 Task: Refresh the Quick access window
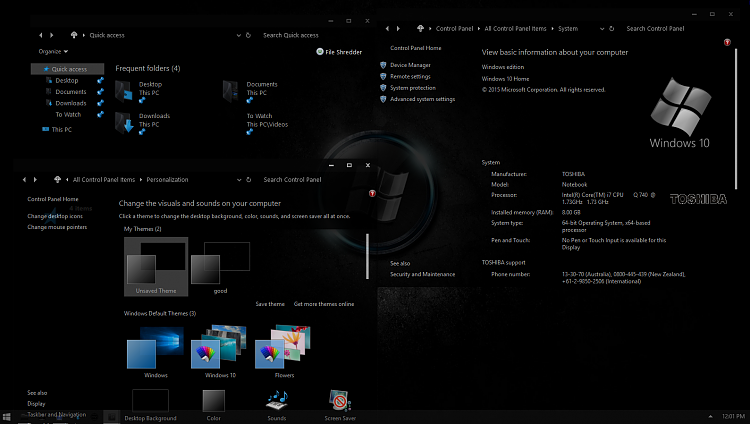click(248, 35)
